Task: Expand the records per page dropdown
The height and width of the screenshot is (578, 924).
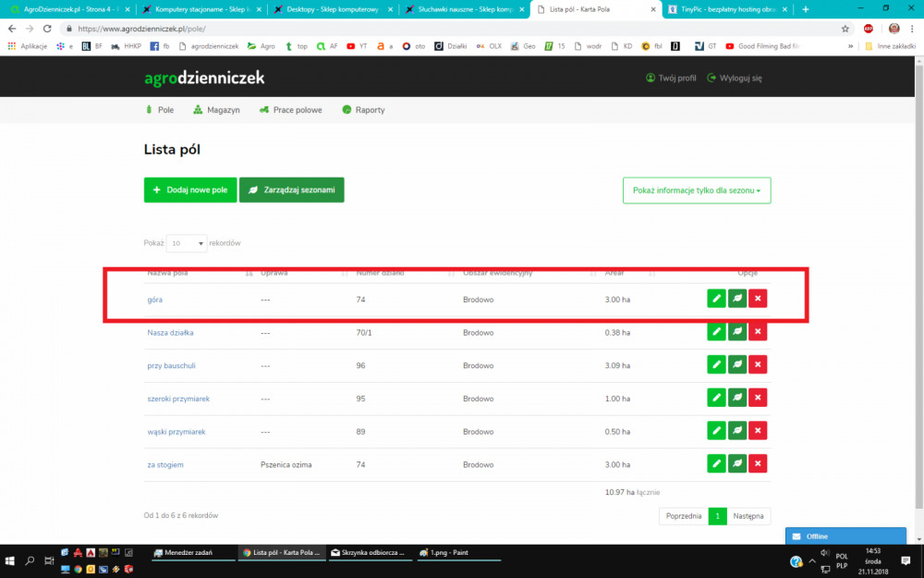Action: tap(187, 243)
